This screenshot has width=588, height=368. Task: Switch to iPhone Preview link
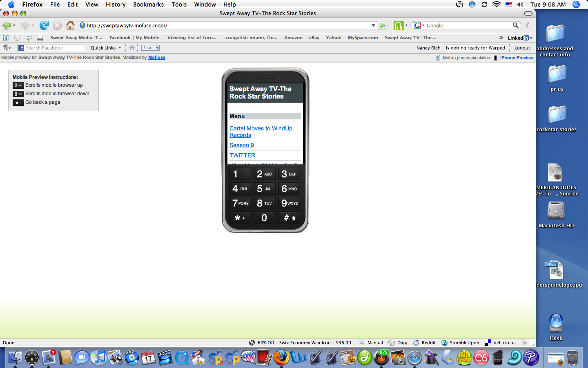pos(517,58)
